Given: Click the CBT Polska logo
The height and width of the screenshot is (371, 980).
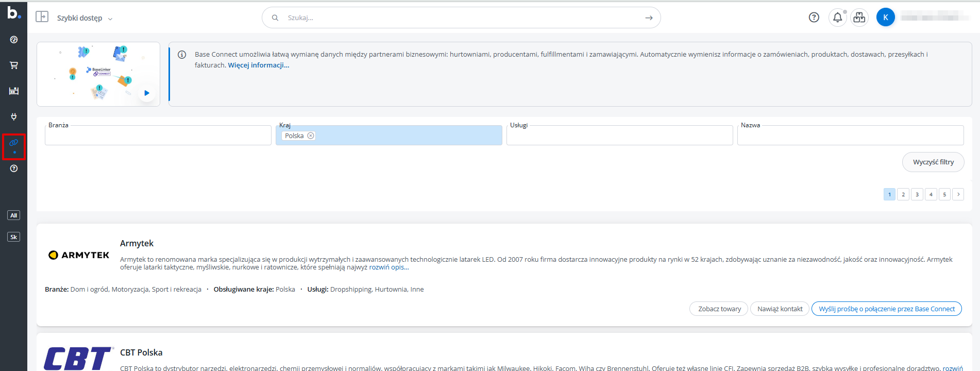Looking at the screenshot, I should [x=79, y=359].
